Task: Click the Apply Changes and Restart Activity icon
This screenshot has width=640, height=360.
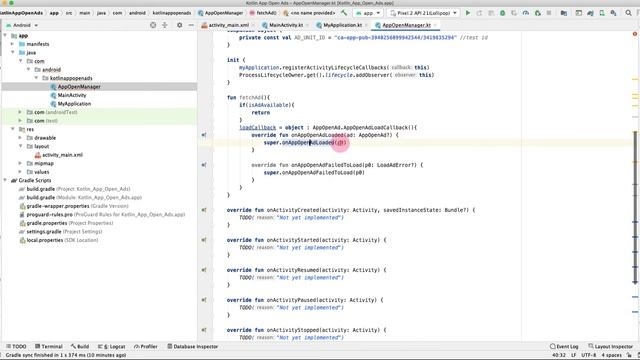Action: 479,13
